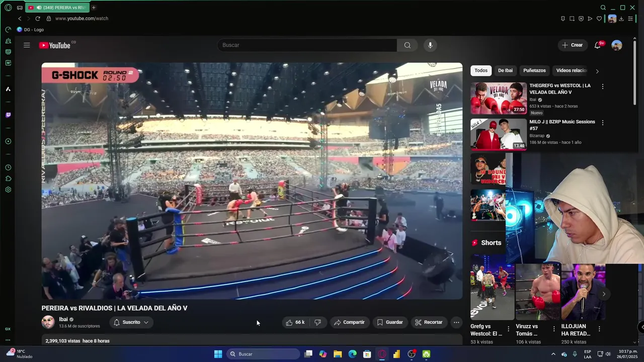Select the Puñetazos filter chip
Screen dimensions: 644x362
point(534,70)
